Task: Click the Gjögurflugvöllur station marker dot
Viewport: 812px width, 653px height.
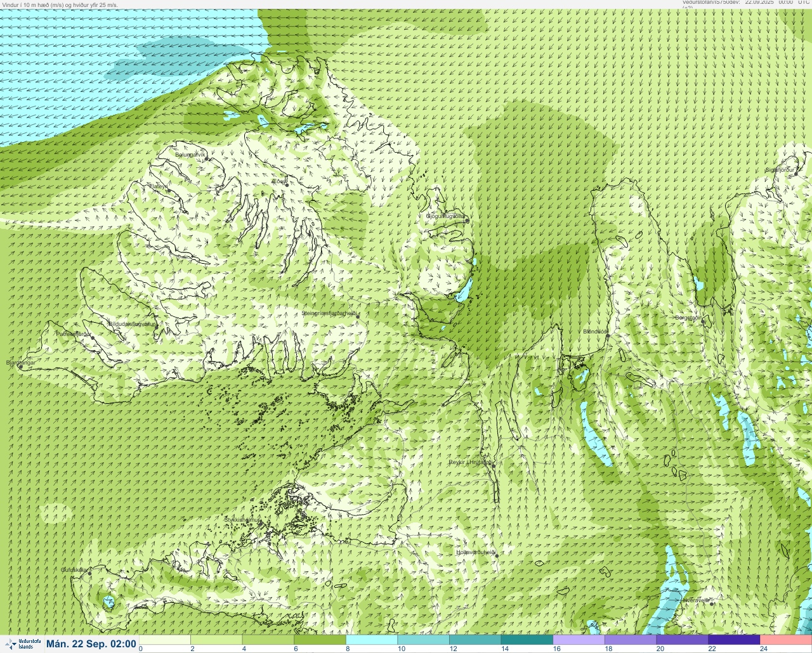Action: click(x=467, y=221)
